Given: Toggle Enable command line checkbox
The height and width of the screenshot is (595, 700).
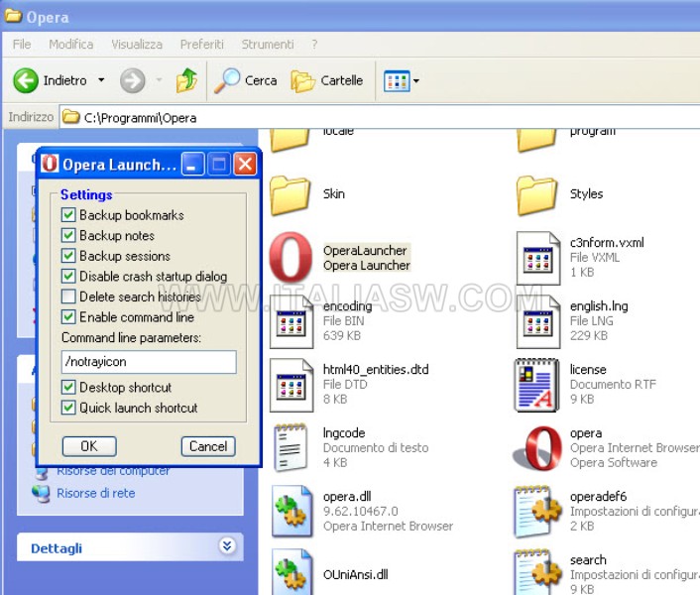Looking at the screenshot, I should tap(68, 317).
